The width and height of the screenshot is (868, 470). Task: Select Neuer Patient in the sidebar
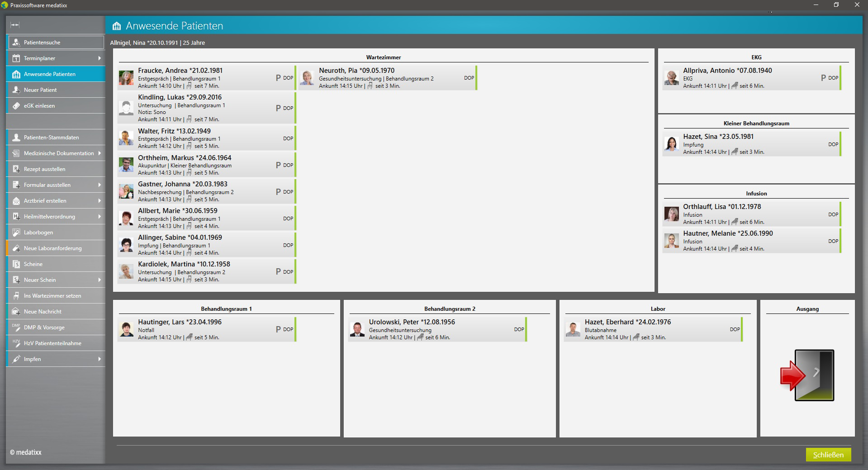tap(40, 90)
